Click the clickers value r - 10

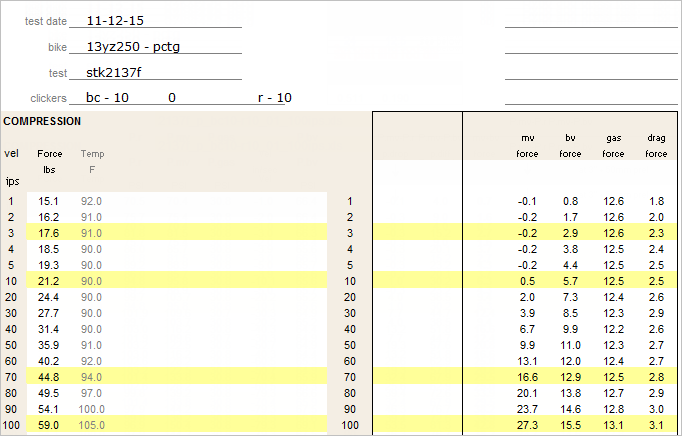pyautogui.click(x=275, y=98)
